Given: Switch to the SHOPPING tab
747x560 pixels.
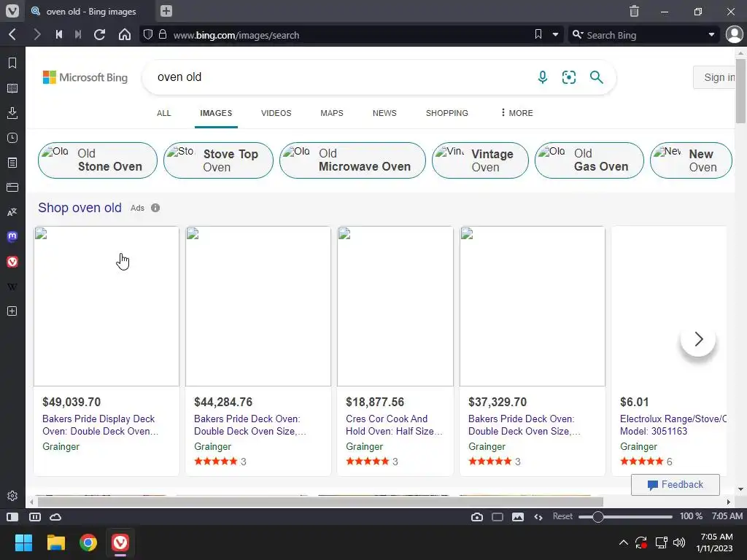Looking at the screenshot, I should (447, 113).
